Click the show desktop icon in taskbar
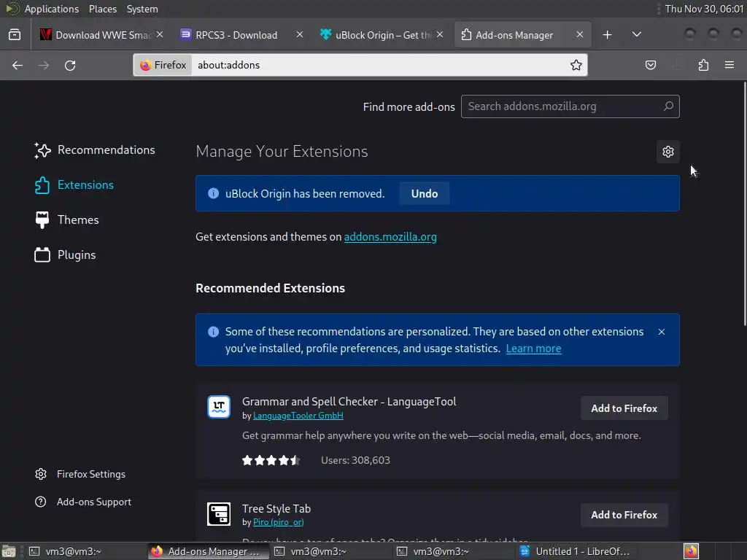 [x=8, y=551]
